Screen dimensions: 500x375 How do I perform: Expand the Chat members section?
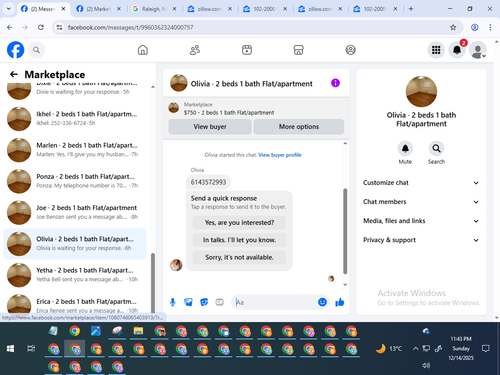tap(421, 202)
